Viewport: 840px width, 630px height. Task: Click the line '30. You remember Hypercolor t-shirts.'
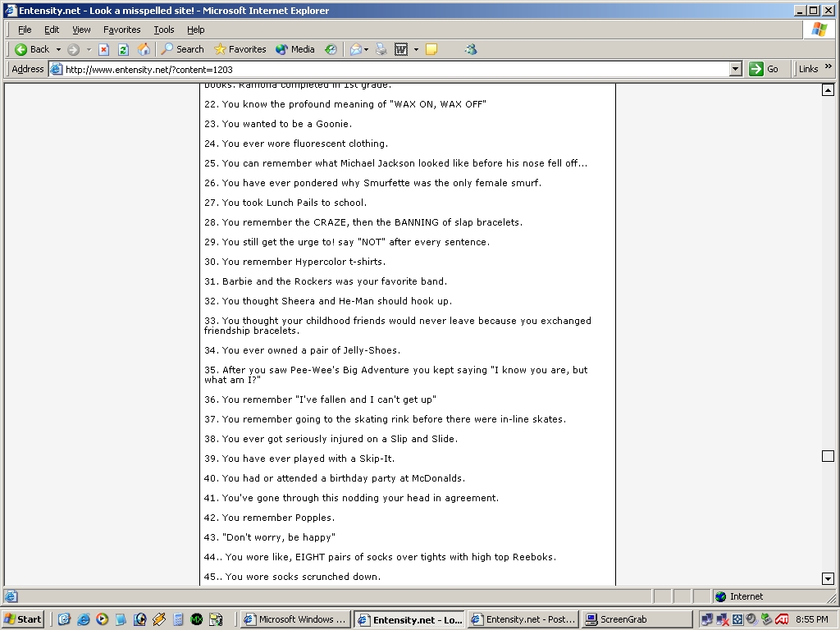pyautogui.click(x=295, y=262)
